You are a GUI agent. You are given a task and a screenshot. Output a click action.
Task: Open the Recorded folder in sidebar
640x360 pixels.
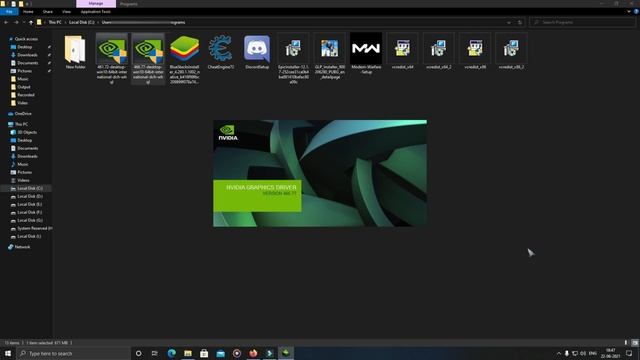26,95
